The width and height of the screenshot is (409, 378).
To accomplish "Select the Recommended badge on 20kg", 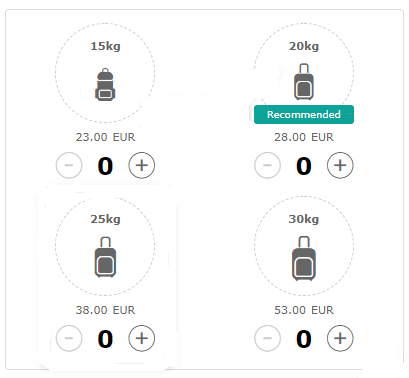I will pos(304,114).
